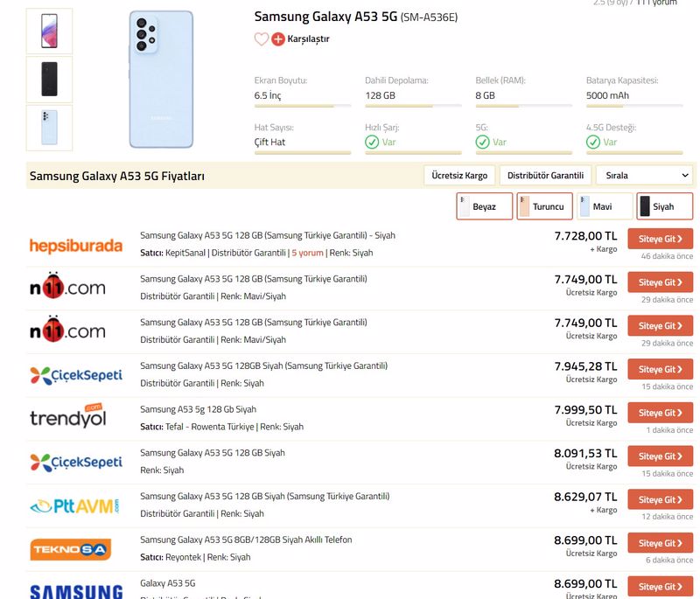Click the Ekran Boyutu rating bar
This screenshot has height=599, width=700.
coord(303,106)
